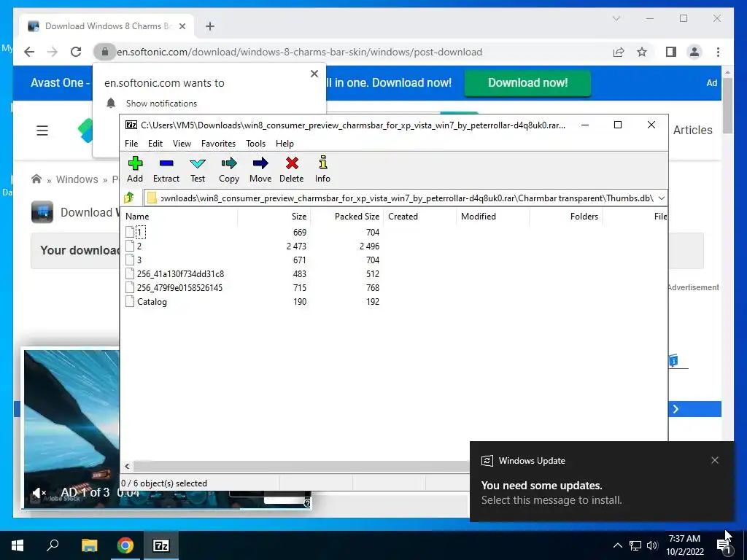Open the Edit menu in 7-Zip

tap(155, 144)
